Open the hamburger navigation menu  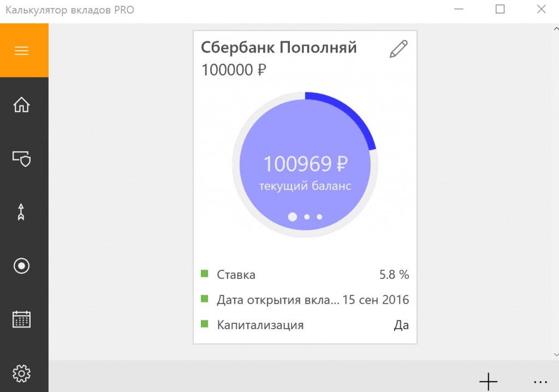click(x=22, y=51)
